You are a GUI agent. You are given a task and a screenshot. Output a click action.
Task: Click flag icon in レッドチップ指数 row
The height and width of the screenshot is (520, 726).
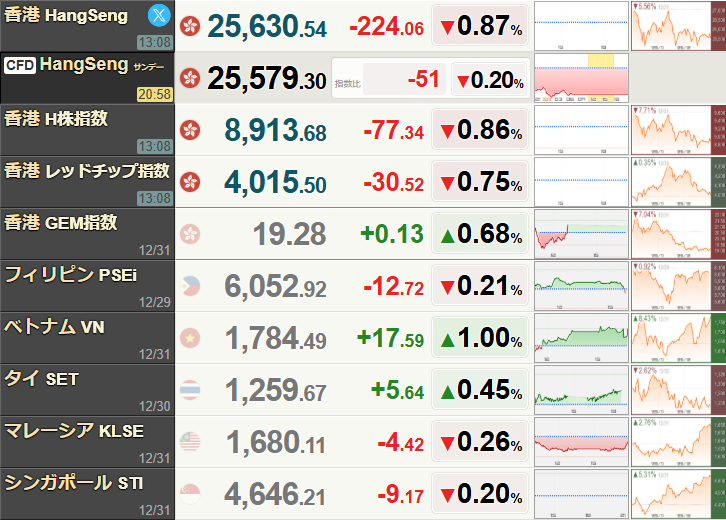point(190,182)
